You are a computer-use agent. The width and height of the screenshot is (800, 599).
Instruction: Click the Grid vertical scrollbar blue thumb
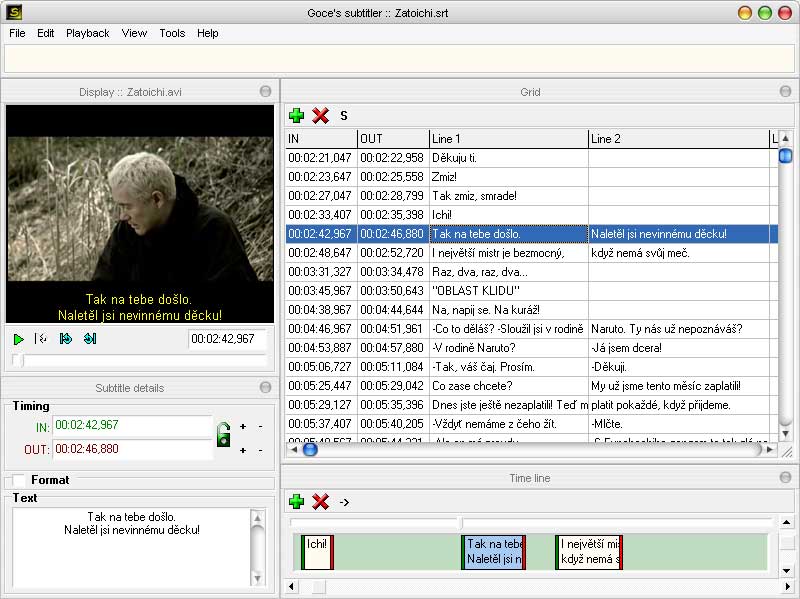tap(786, 156)
